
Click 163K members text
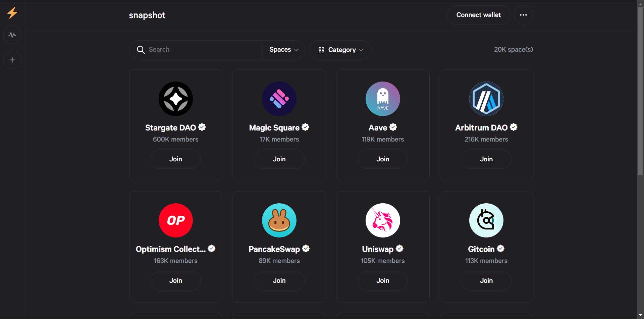click(x=176, y=261)
